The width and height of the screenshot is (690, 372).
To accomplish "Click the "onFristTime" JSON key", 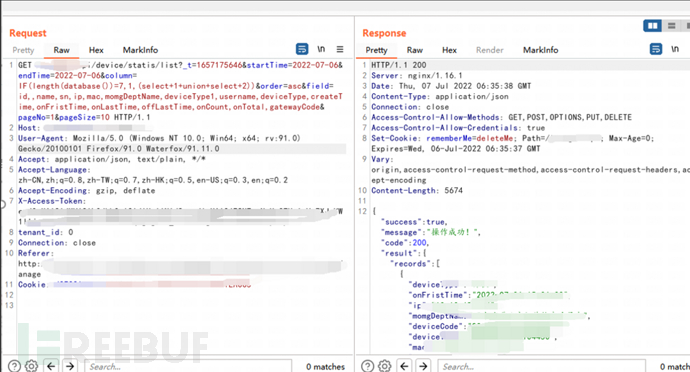I will coord(437,295).
